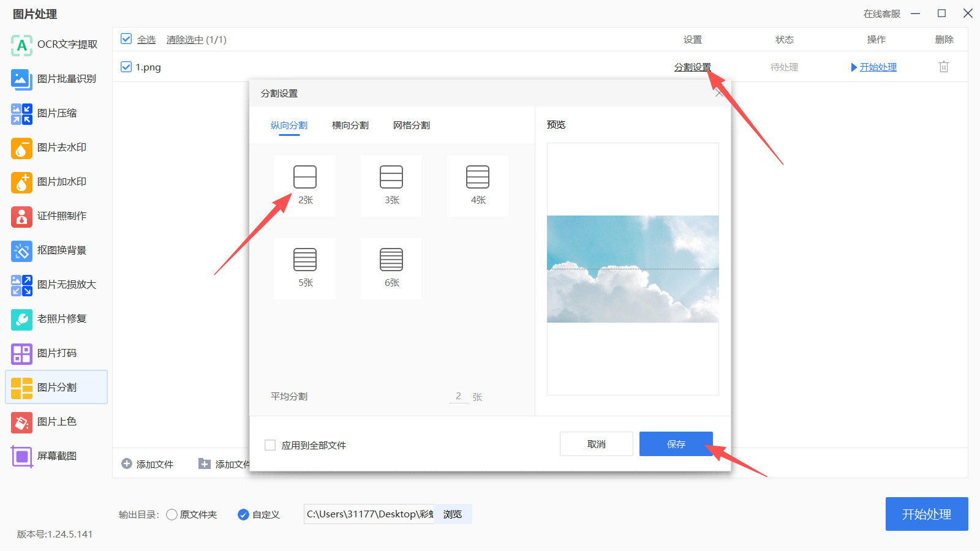Select 图片压缩 sidebar icon
Screen dimensions: 980x551
21,114
